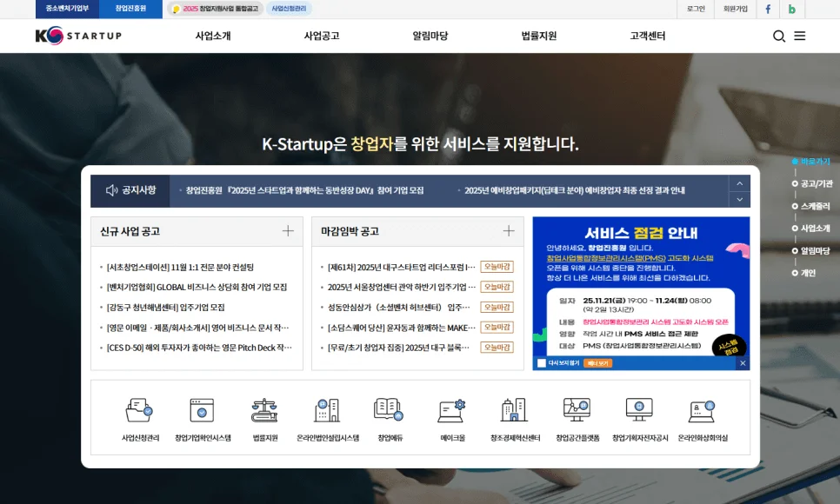840x504 pixels.
Task: Open [강동구 청년해냄센터] 입주기업 모집 listing
Action: (x=165, y=308)
